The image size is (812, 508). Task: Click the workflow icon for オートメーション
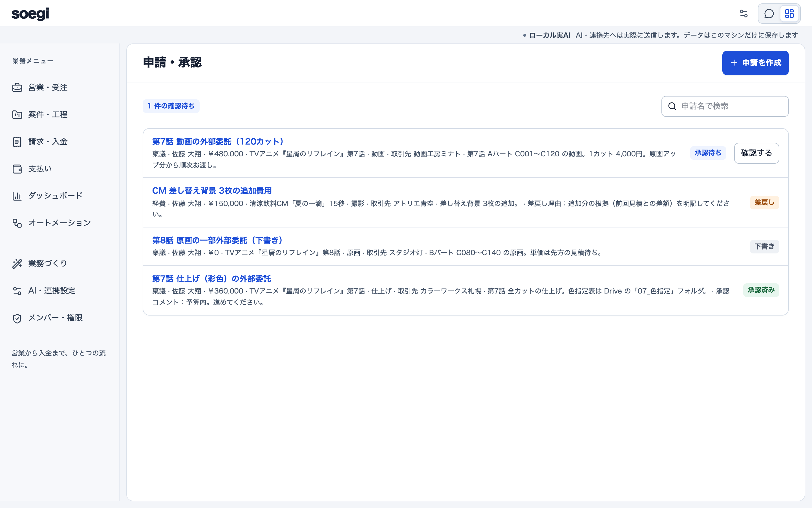click(17, 223)
